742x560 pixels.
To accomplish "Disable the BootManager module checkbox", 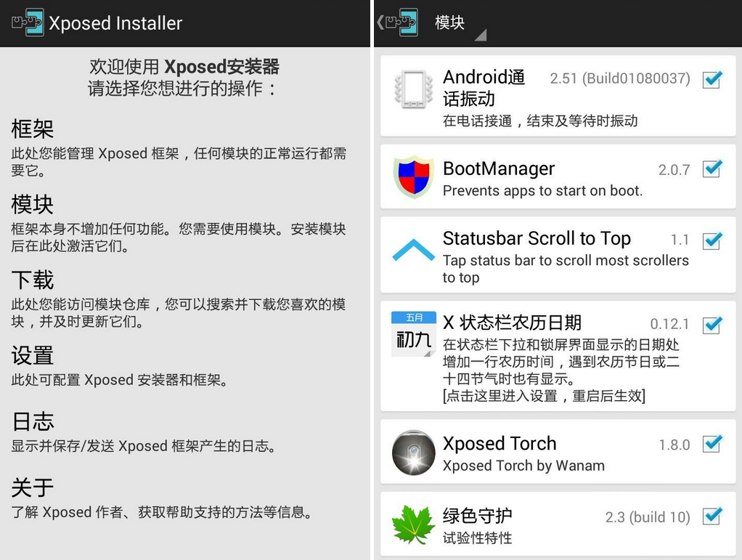I will 712,169.
